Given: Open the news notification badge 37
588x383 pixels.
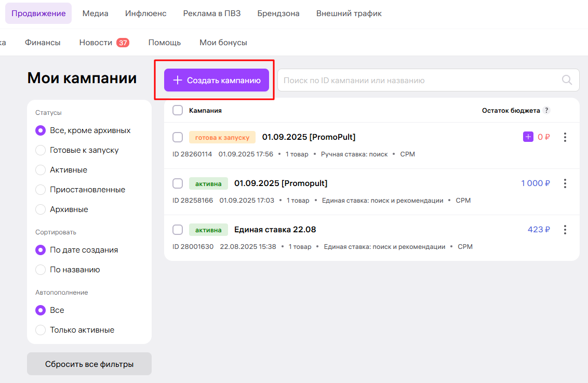Looking at the screenshot, I should [x=123, y=43].
